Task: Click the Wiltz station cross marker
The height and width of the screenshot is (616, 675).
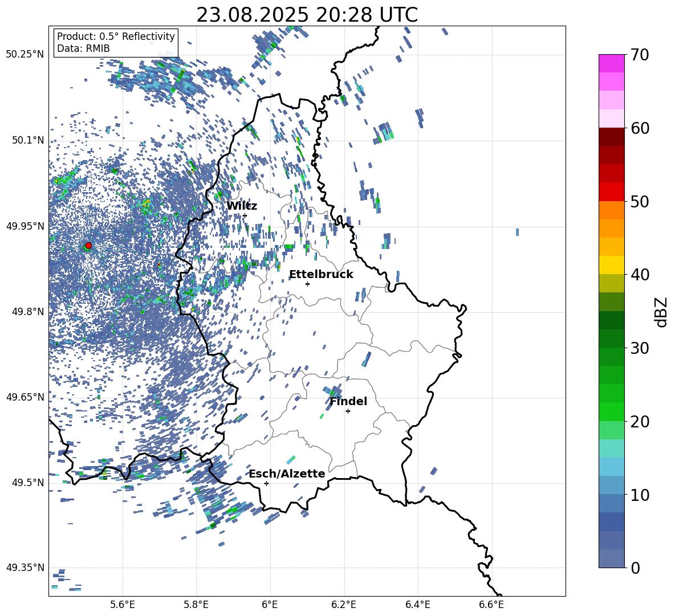Action: click(245, 215)
